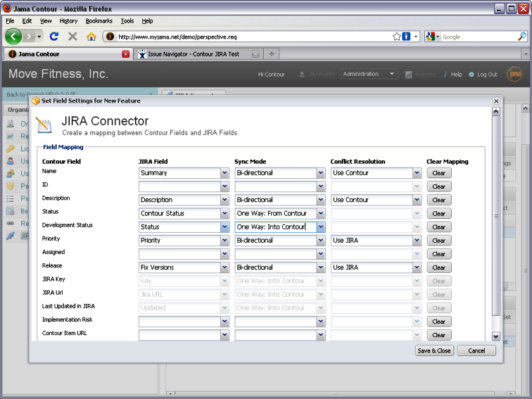Open the Edit menu
This screenshot has height=399, width=532.
[27, 21]
